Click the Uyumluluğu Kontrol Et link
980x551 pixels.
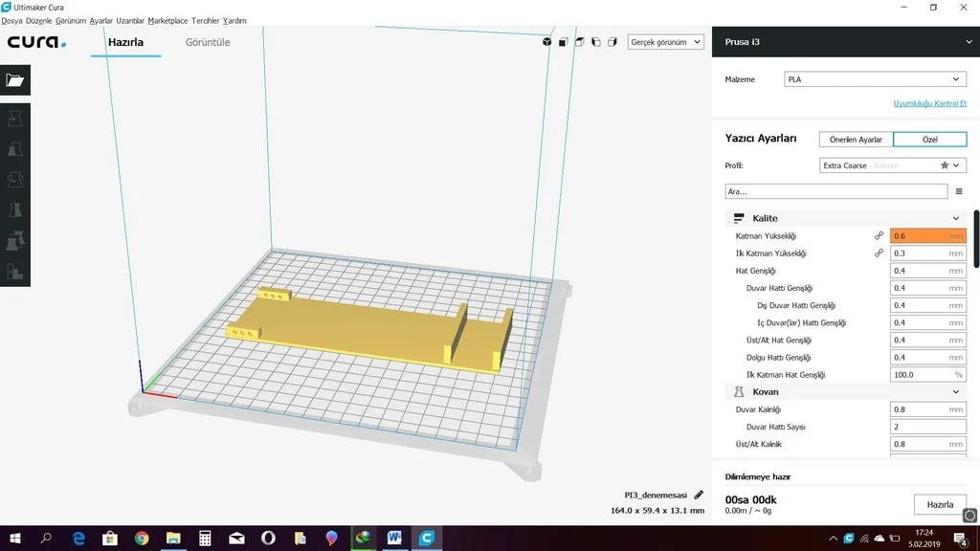tap(929, 103)
